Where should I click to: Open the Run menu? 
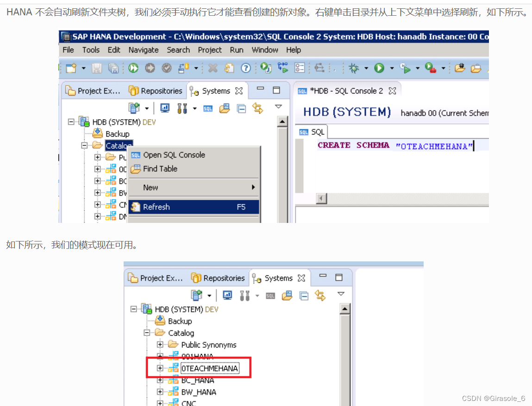pos(237,50)
